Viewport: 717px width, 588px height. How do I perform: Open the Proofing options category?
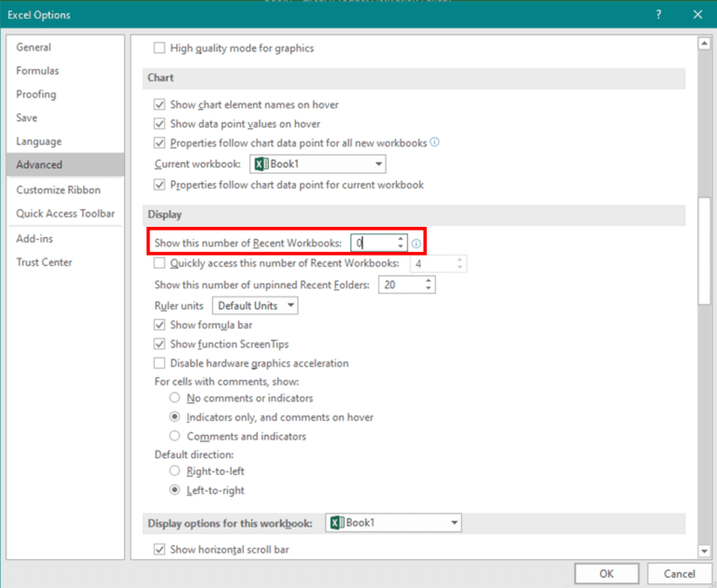point(65,94)
